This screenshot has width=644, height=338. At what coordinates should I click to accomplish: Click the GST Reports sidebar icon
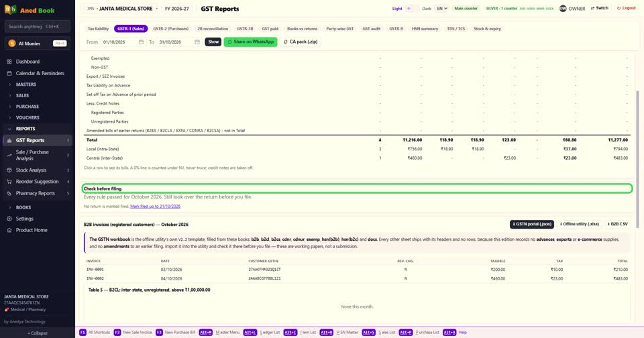(x=9, y=140)
